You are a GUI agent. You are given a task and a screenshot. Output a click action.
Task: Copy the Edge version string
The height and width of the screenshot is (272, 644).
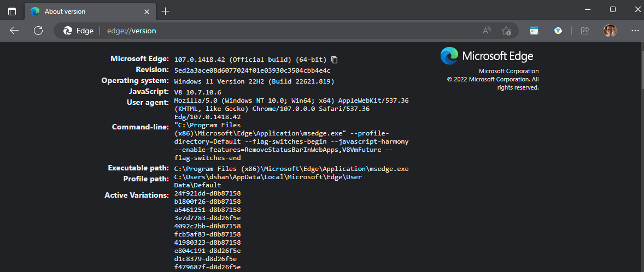335,60
